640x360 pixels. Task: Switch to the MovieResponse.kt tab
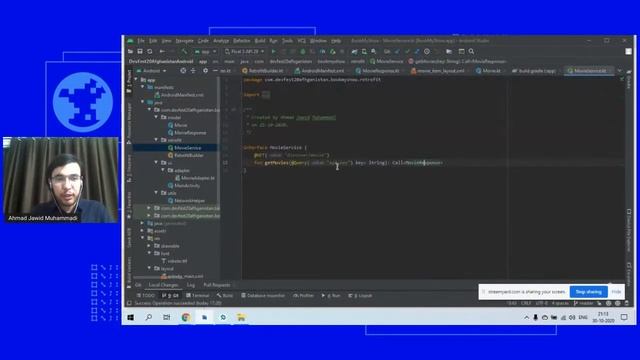[x=378, y=71]
